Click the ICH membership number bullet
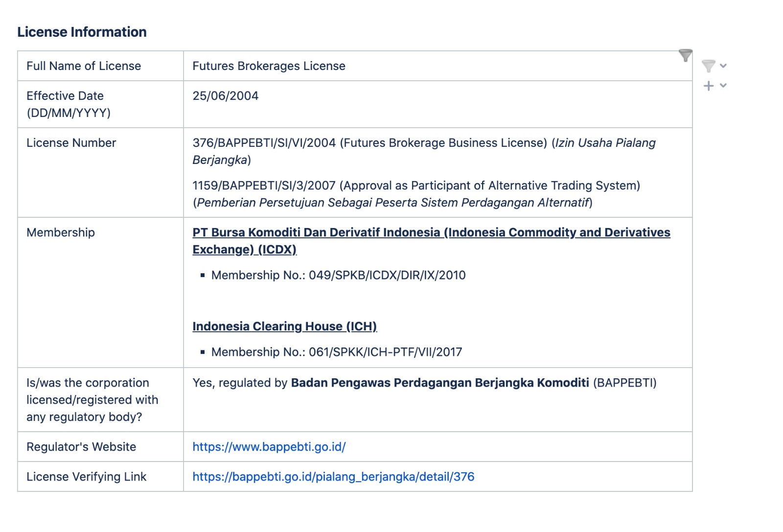 [336, 352]
